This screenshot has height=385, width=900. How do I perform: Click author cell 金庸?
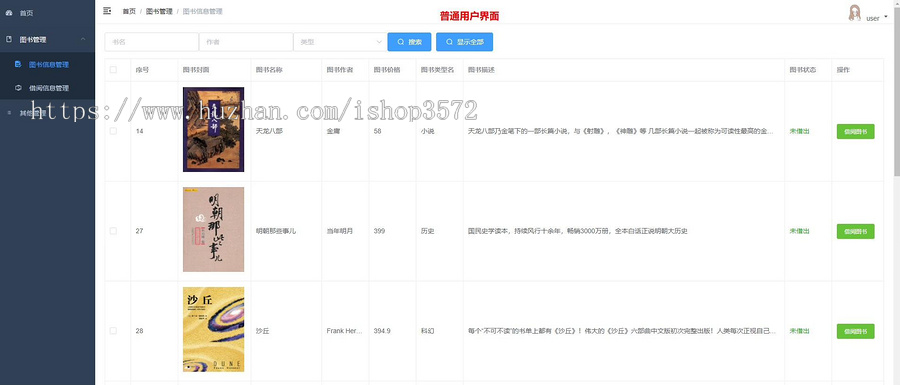click(x=333, y=131)
